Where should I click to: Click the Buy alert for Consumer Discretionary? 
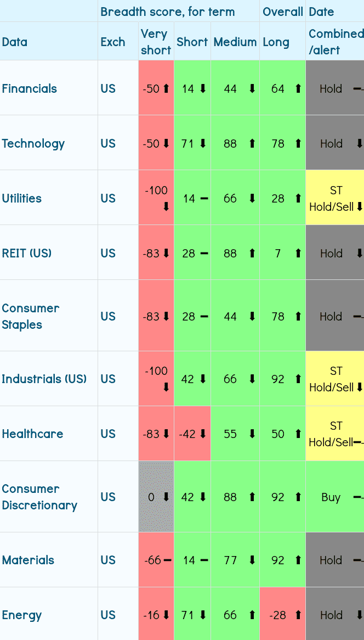(x=331, y=497)
